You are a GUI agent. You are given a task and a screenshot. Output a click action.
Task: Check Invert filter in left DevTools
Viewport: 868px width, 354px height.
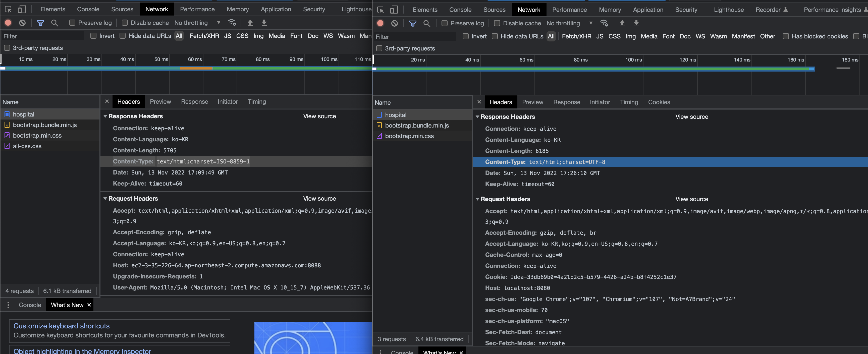click(93, 36)
